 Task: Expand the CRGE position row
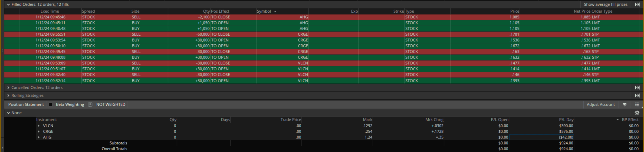(x=39, y=132)
